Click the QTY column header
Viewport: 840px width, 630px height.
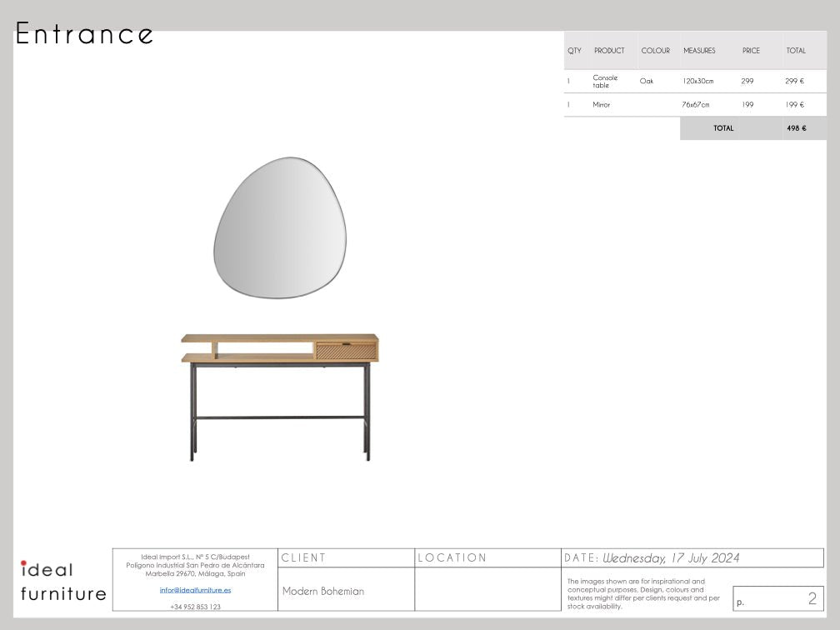click(x=574, y=51)
